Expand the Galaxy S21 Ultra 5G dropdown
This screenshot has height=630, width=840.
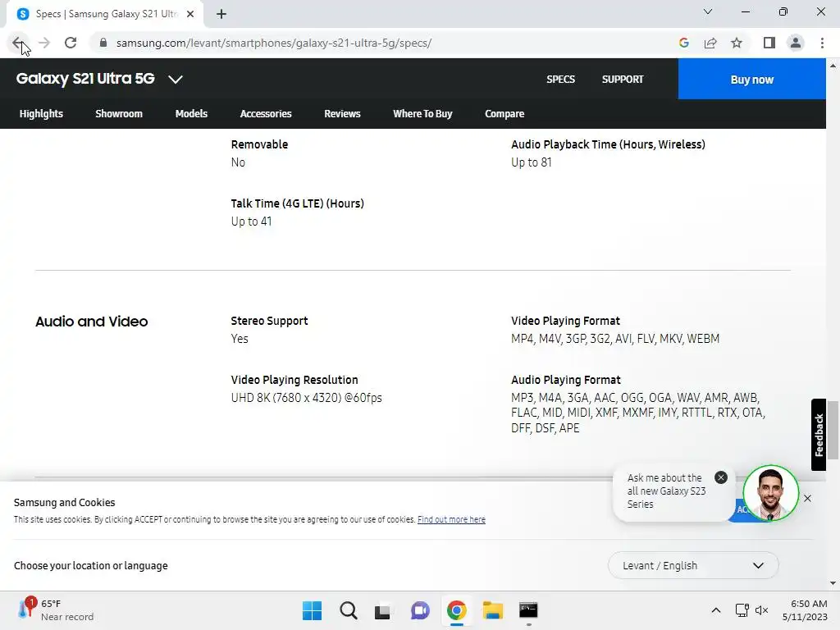176,80
